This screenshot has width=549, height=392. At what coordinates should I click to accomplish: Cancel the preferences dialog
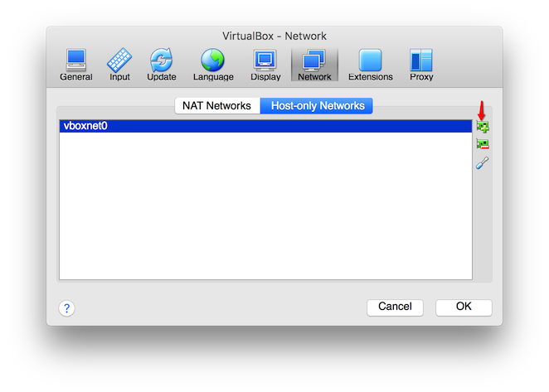click(395, 307)
